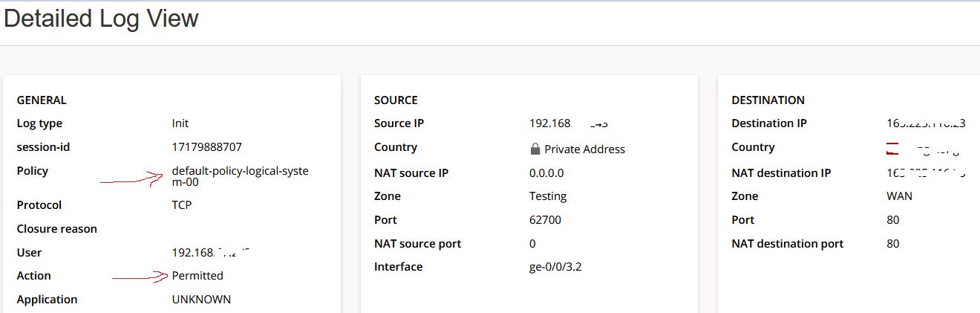Click the TCP protocol value
980x313 pixels.
pyautogui.click(x=182, y=204)
